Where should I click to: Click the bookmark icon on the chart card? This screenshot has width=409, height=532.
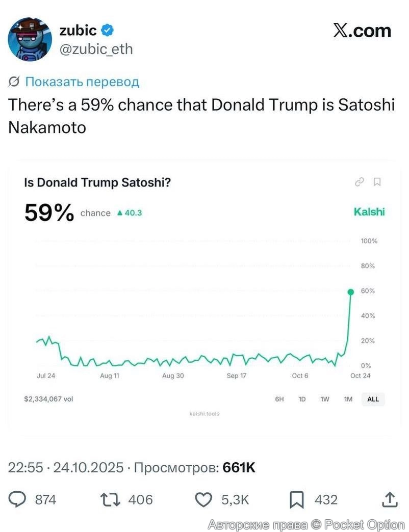pyautogui.click(x=378, y=182)
